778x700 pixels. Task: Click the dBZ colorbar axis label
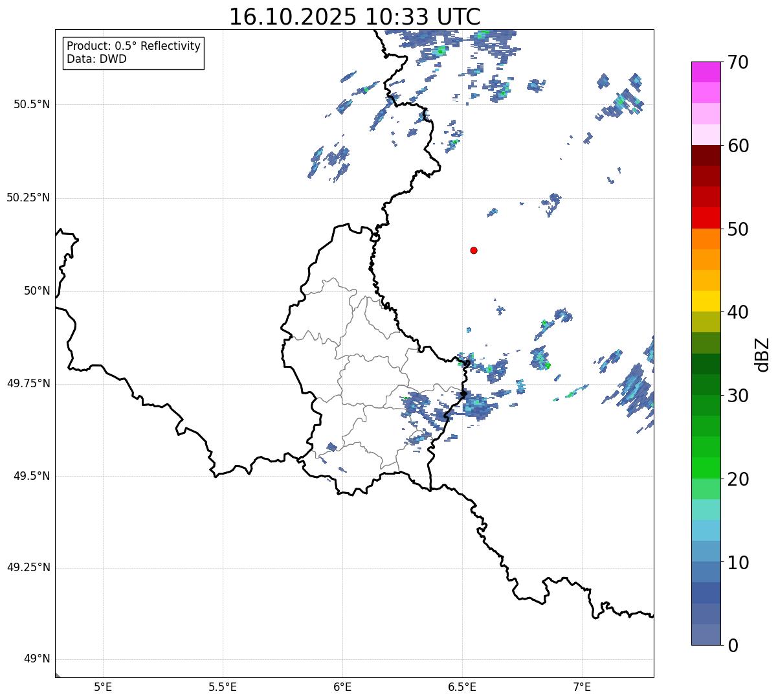762,354
